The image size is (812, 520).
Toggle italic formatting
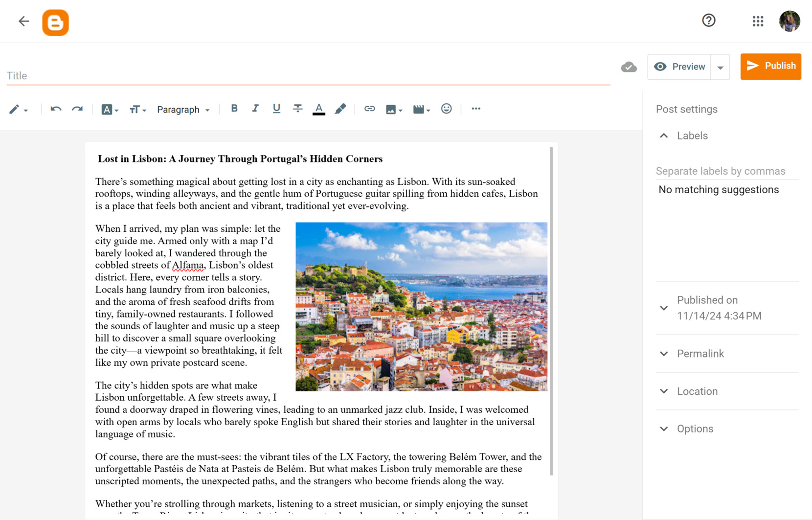(x=255, y=109)
